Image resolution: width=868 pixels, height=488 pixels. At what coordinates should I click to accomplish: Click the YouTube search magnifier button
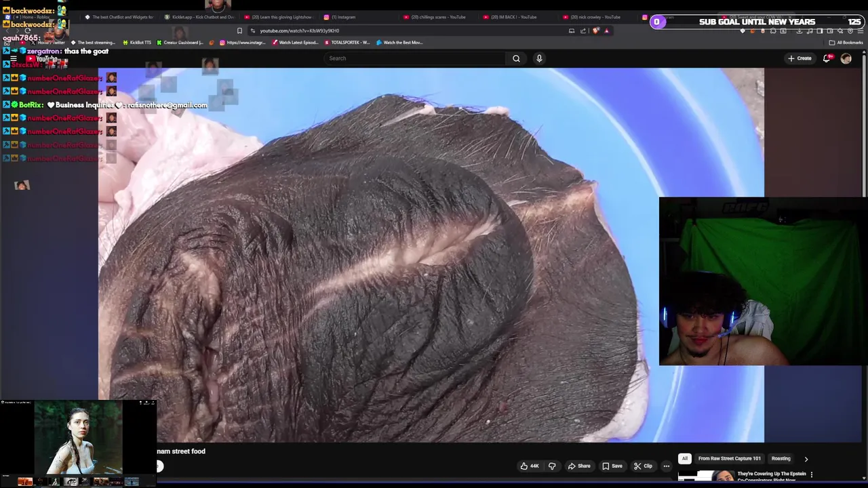tap(516, 58)
